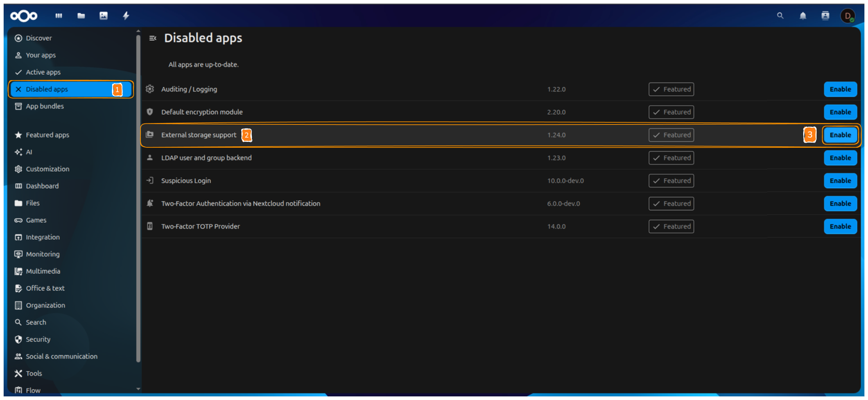The image size is (868, 400).
Task: Open the Featured apps section
Action: point(47,135)
